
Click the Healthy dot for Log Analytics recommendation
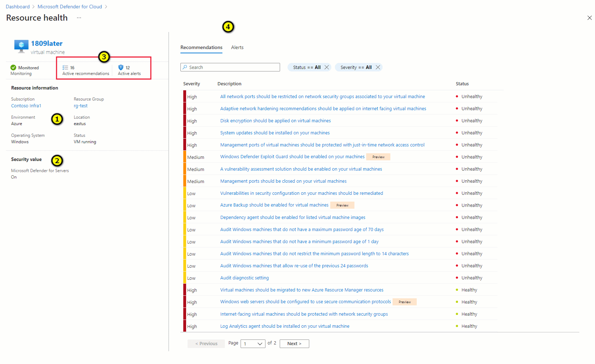pos(458,326)
